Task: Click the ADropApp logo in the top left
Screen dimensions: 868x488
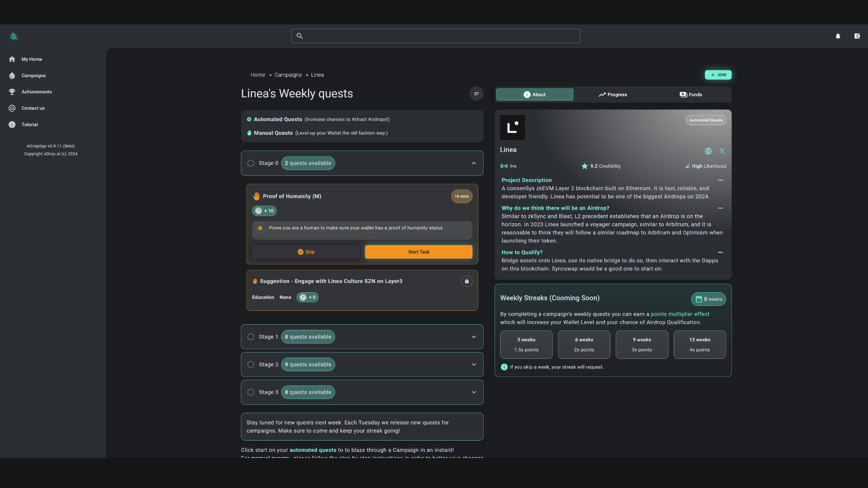Action: 14,36
